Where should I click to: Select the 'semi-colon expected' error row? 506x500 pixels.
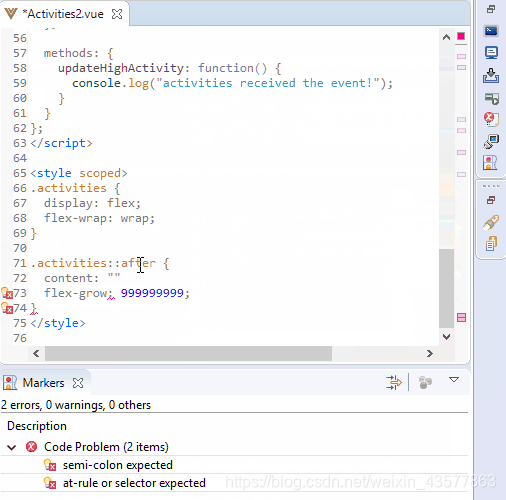(235, 465)
